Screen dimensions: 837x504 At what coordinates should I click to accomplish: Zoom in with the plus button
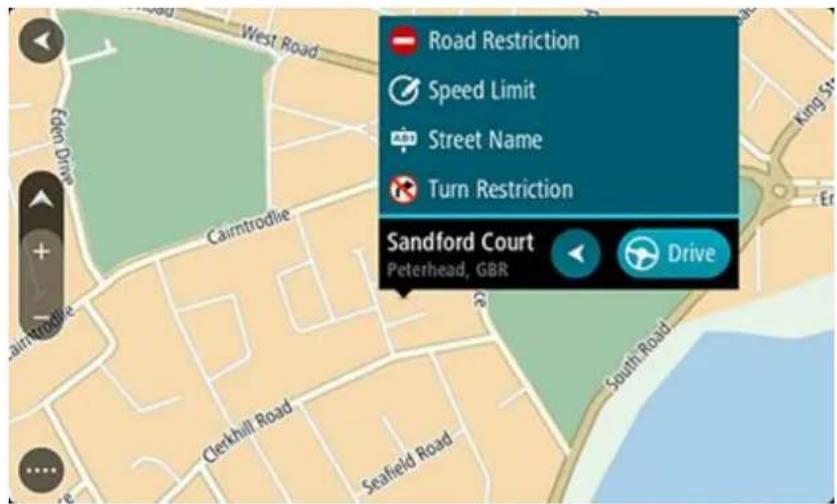[41, 251]
